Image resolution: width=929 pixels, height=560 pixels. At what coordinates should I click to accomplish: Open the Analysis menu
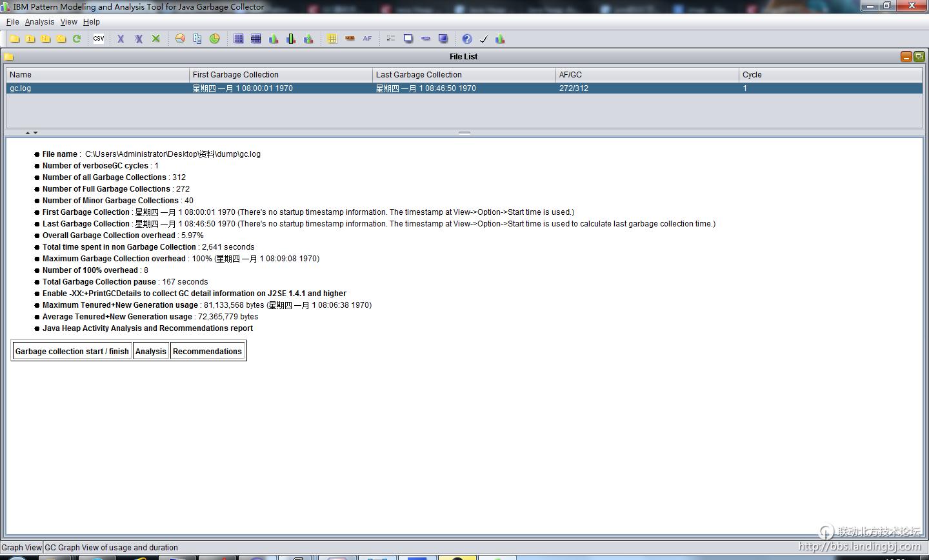point(39,22)
